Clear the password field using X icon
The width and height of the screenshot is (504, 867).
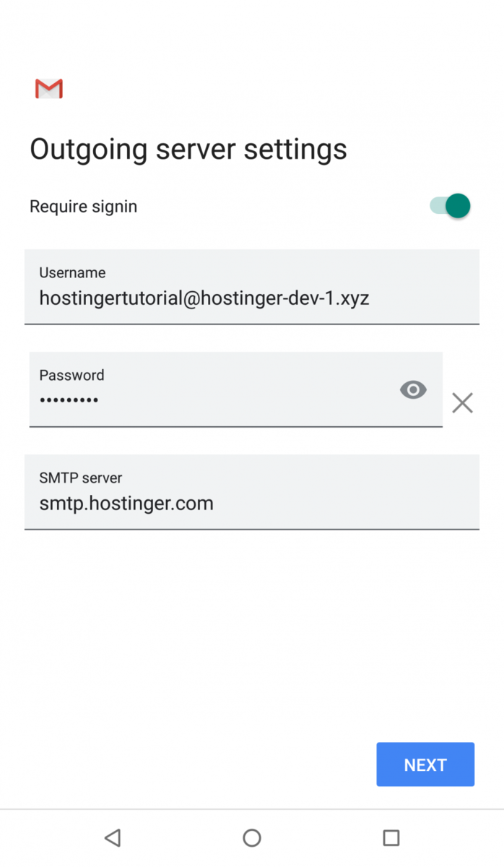pyautogui.click(x=462, y=402)
